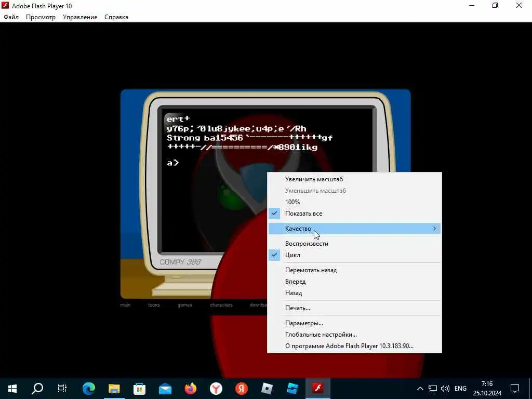This screenshot has height=399, width=532.
Task: Launch Microsoft Edge from taskbar
Action: point(88,388)
